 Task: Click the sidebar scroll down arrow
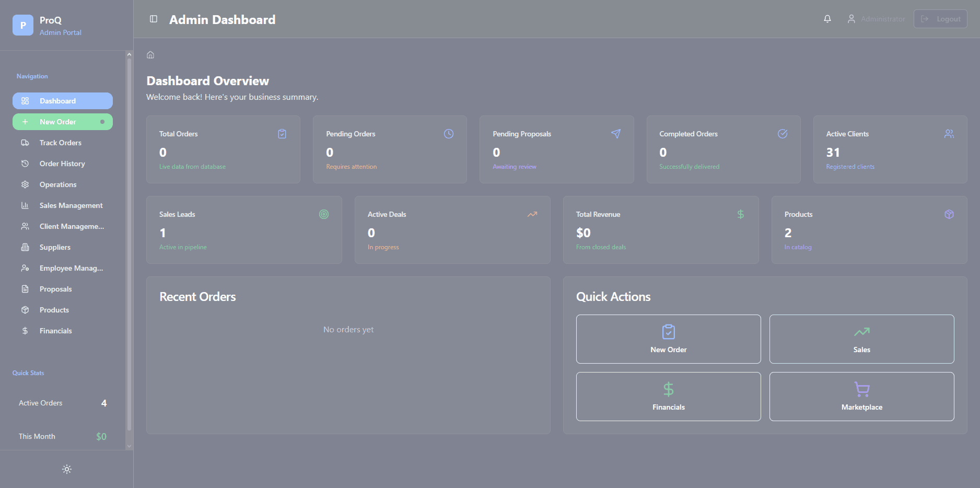point(129,446)
